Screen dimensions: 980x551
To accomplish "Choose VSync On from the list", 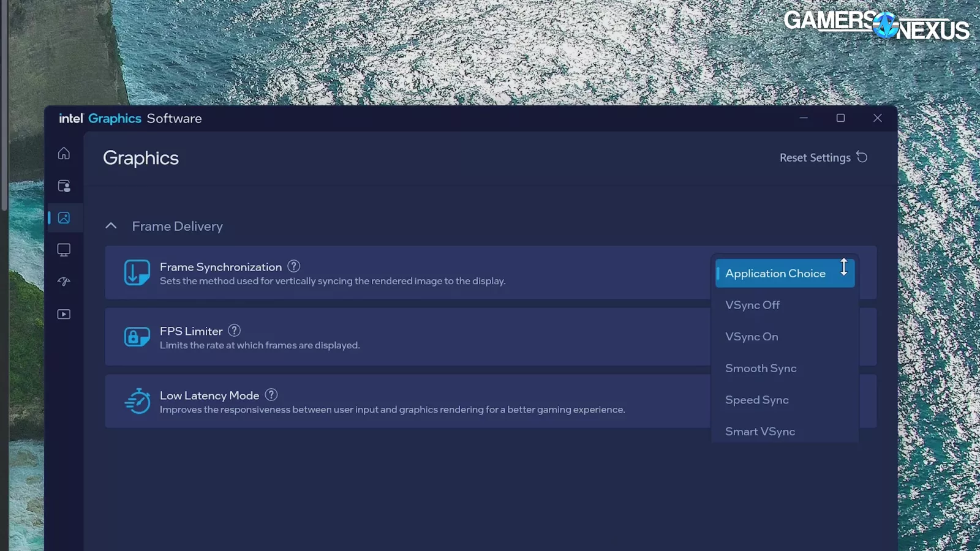I will [x=752, y=337].
